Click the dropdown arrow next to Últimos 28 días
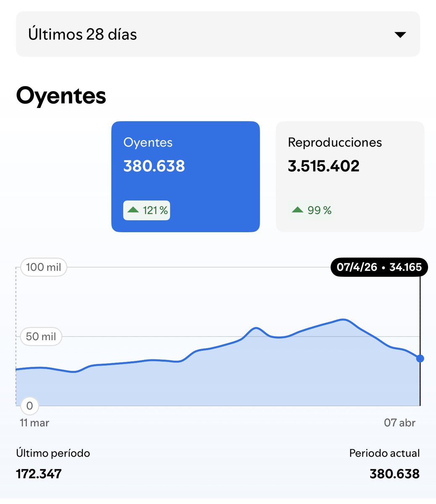The width and height of the screenshot is (436, 504). (x=400, y=34)
